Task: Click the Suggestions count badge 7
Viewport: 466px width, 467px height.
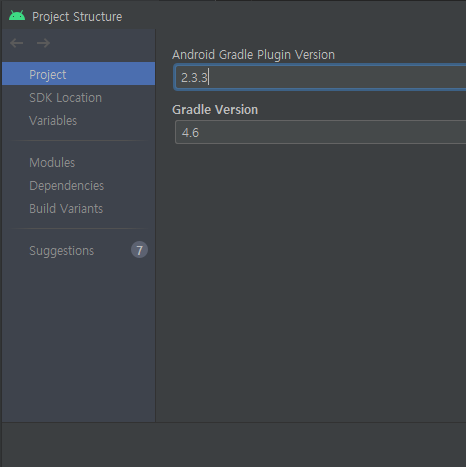Action: click(x=139, y=250)
